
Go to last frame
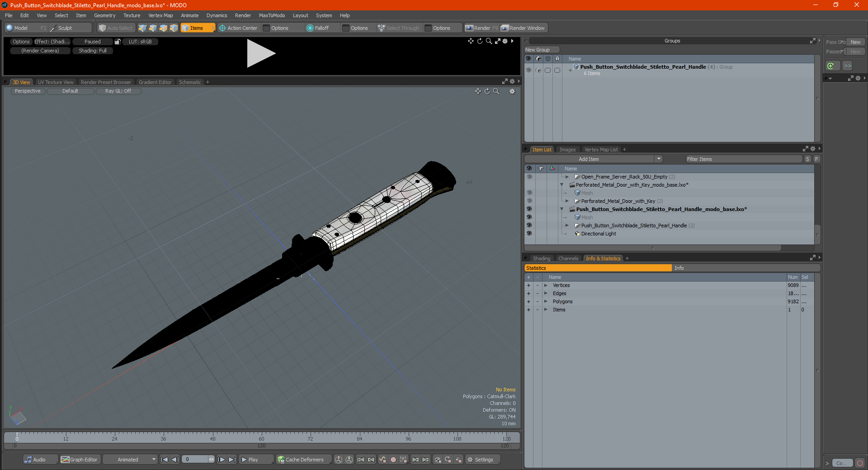click(232, 460)
